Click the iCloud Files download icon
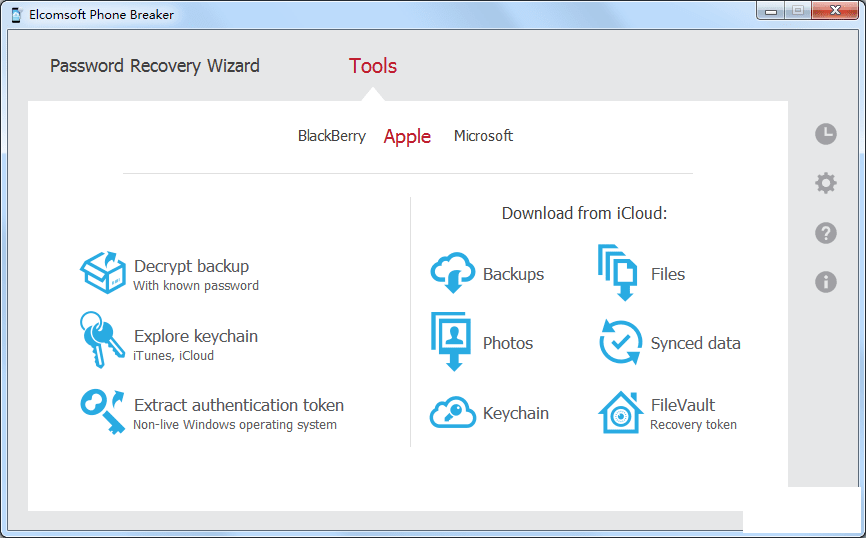866x538 pixels. 617,273
